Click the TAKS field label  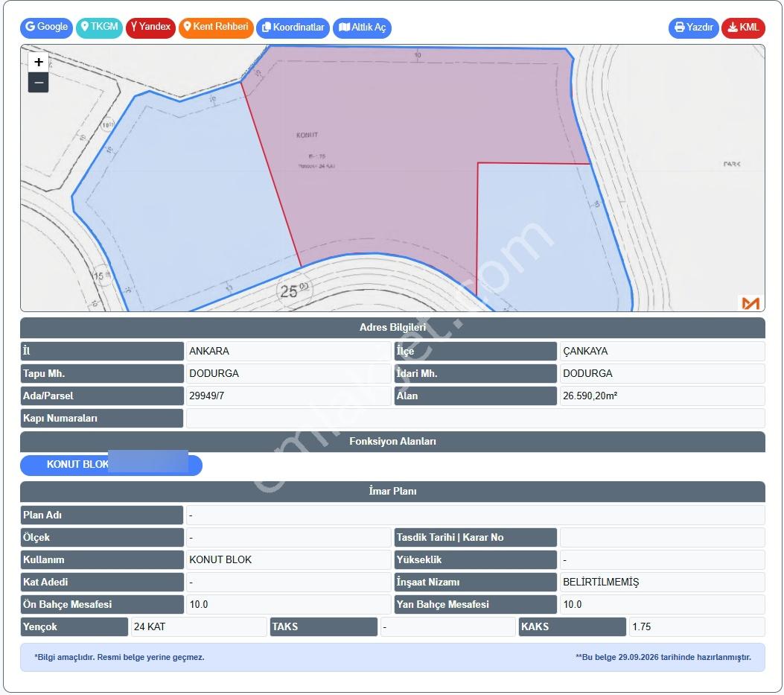[x=324, y=627]
